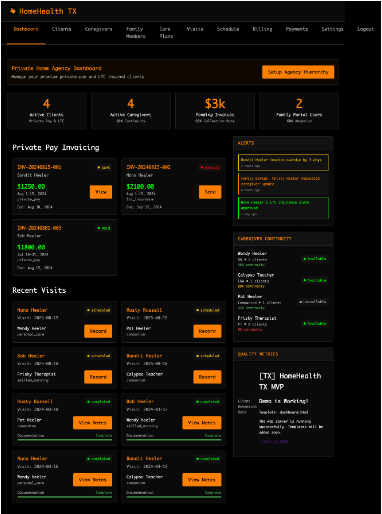
Task: Click scheduled badge on Rusty Russell visit
Action: point(208,310)
